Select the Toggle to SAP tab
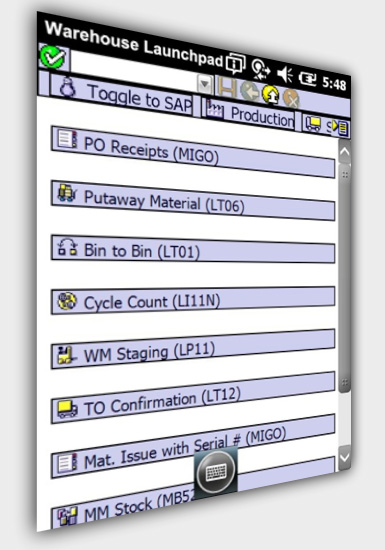The image size is (385, 550). pos(122,95)
